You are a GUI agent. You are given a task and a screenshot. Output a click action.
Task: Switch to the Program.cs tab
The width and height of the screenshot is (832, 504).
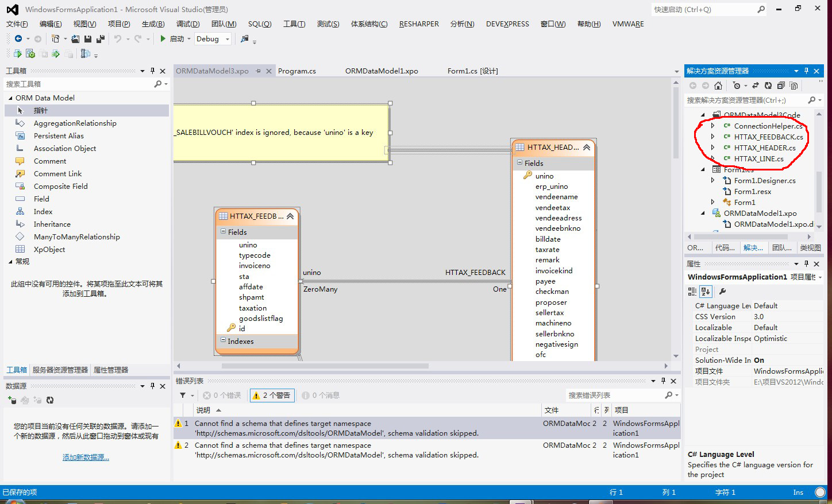click(297, 71)
